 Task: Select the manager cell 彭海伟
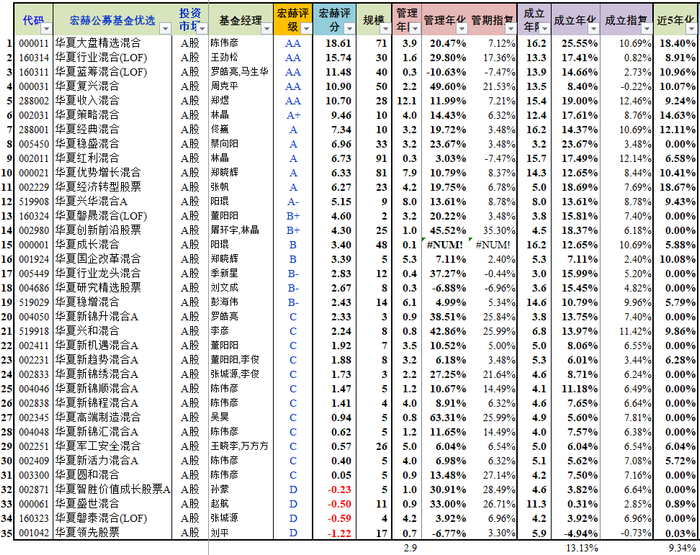click(241, 302)
